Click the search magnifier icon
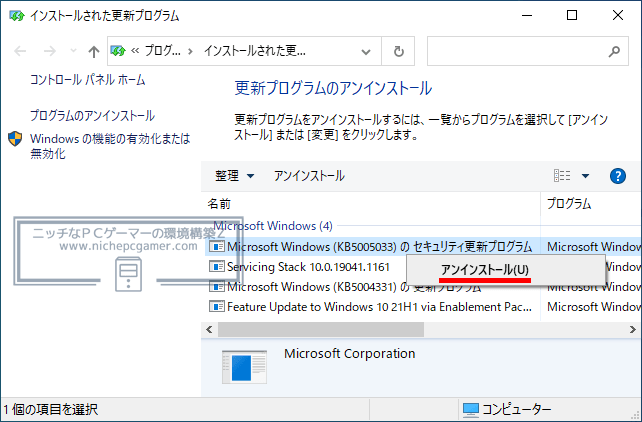This screenshot has height=422, width=642. pyautogui.click(x=614, y=51)
